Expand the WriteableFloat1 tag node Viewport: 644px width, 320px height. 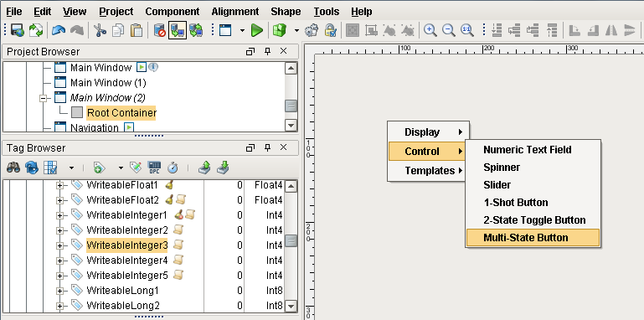[60, 186]
